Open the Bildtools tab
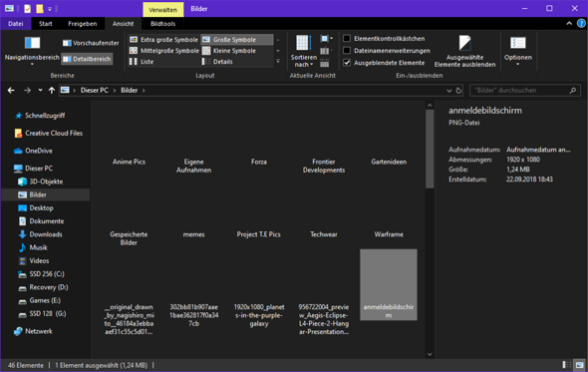The image size is (588, 372). tap(162, 24)
